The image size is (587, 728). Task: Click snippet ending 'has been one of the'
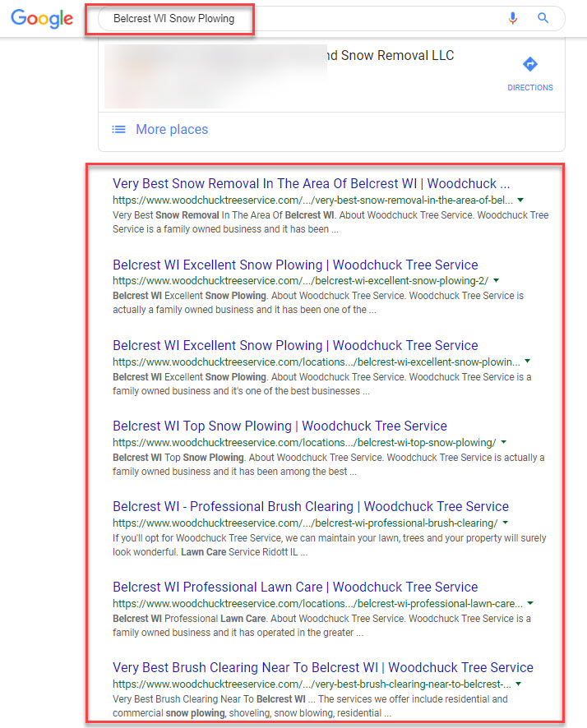click(x=318, y=302)
